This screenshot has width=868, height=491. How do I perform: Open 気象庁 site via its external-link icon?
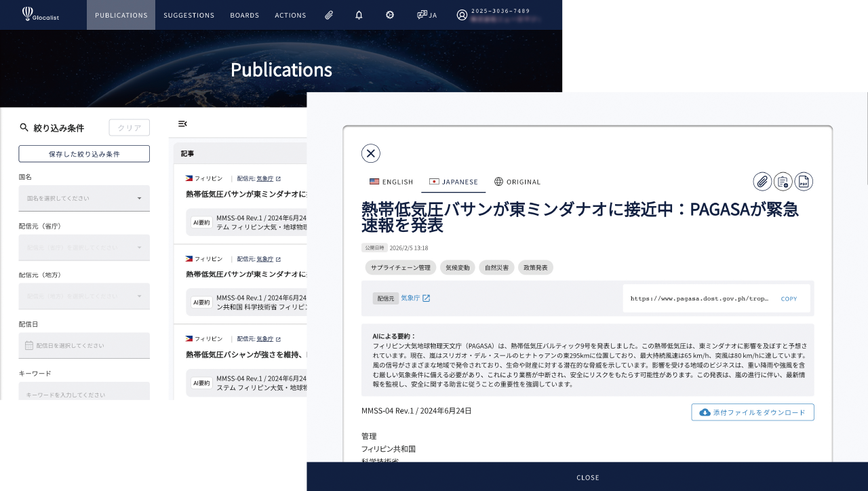[x=426, y=298]
